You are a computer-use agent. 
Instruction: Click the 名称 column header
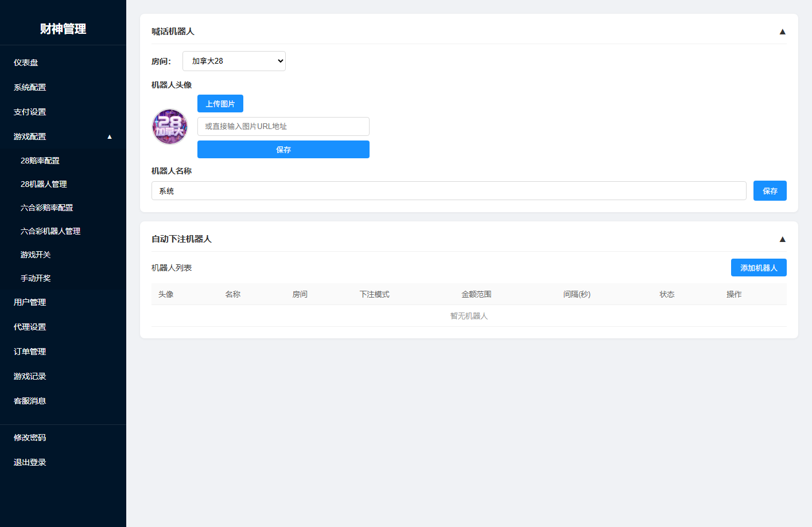click(x=233, y=294)
